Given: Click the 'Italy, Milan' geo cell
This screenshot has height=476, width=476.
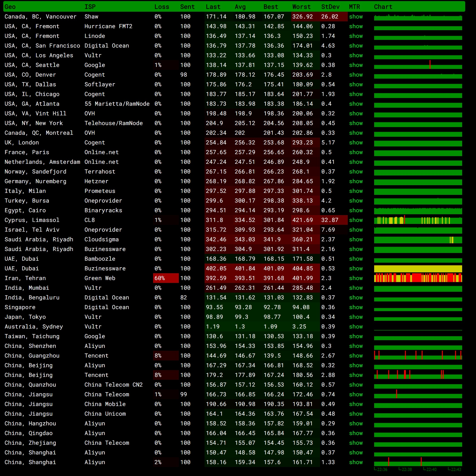Looking at the screenshot, I should (25, 191).
